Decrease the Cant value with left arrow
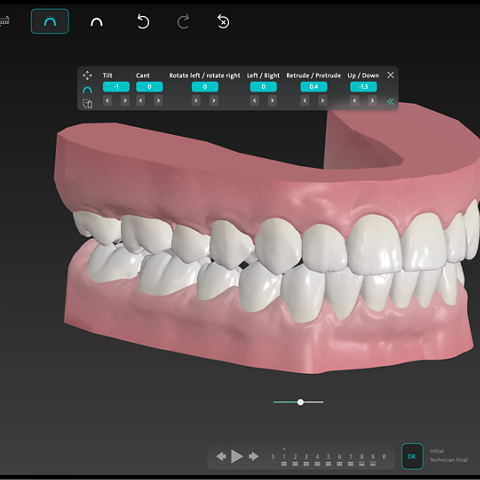Screen dimensions: 480x480 [141, 101]
